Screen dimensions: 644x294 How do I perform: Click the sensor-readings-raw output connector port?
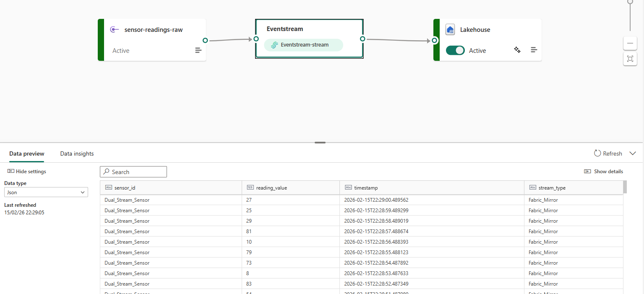pos(205,40)
